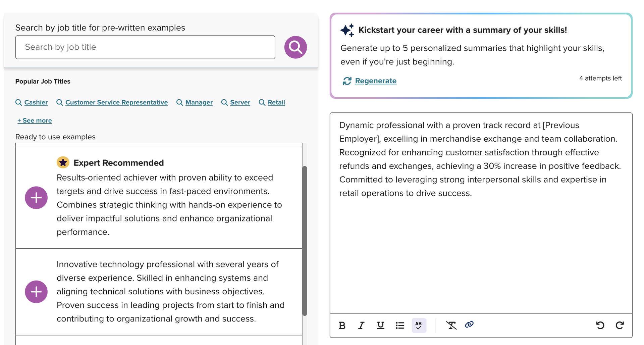Open Cashier pre-written examples

[x=36, y=102]
